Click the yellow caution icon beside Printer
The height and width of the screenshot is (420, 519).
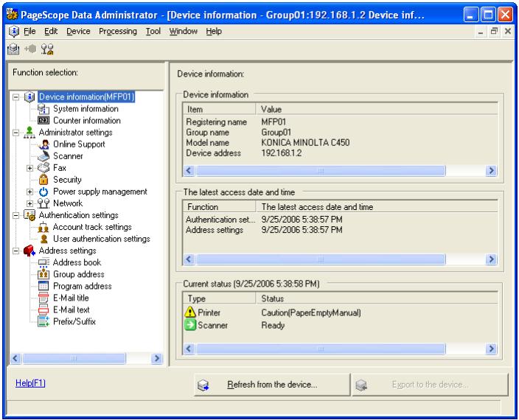[190, 312]
